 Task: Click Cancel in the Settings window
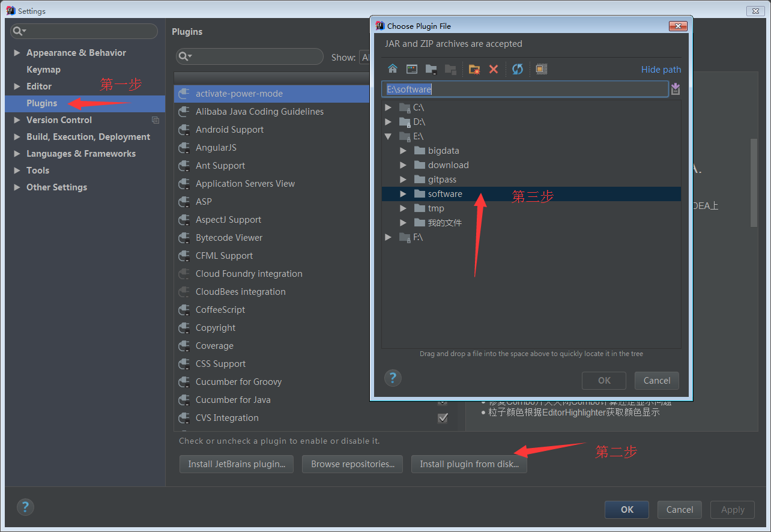click(x=680, y=510)
